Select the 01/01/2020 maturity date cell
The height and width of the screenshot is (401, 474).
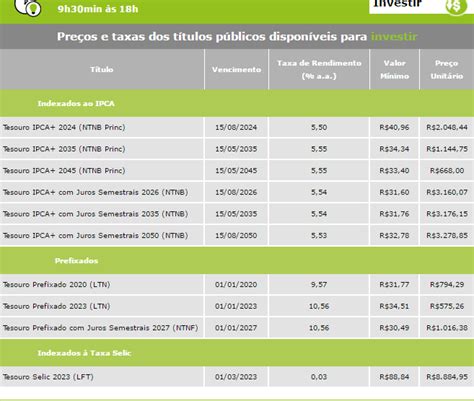(236, 285)
